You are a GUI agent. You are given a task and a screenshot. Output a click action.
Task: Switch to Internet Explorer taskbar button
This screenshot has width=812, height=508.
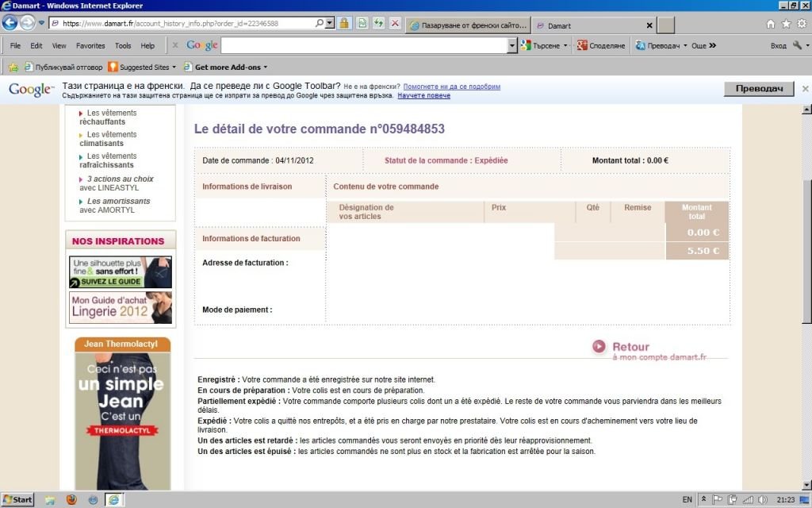point(114,499)
